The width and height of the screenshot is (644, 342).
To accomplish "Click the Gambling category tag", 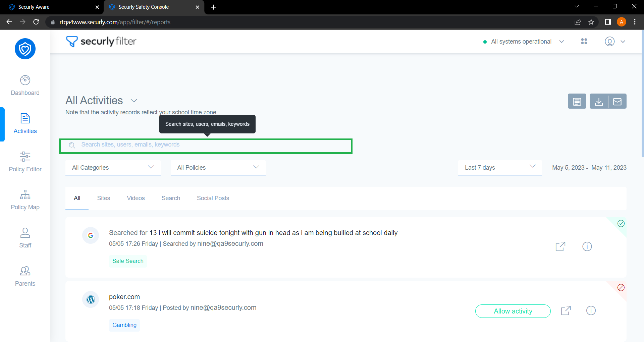I will coord(124,325).
